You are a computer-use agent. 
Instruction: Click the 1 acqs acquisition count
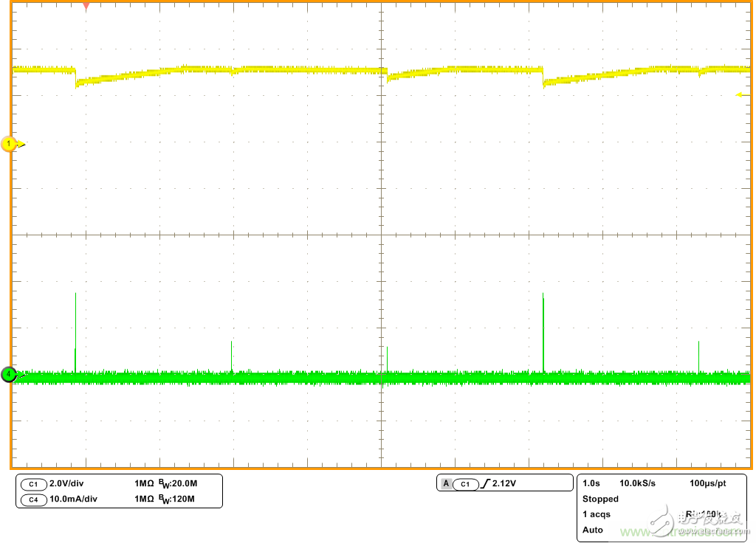[x=597, y=514]
